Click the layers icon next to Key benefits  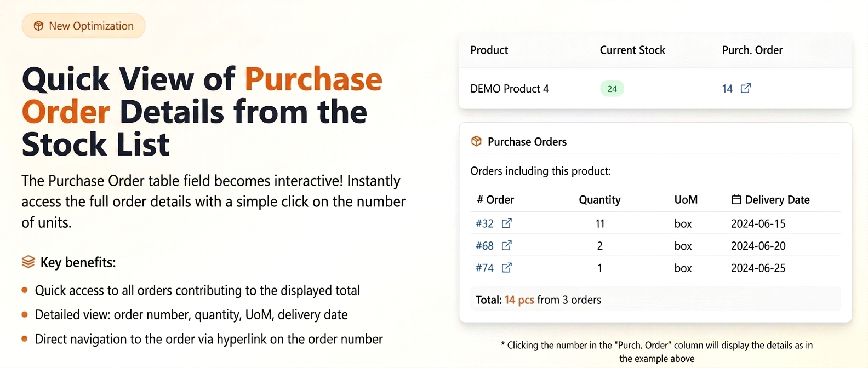28,262
